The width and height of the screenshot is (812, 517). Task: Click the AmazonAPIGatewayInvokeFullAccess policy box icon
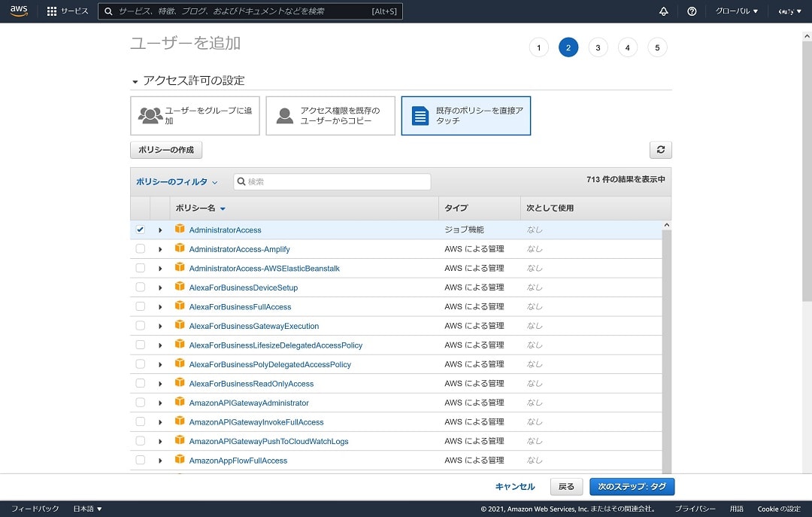[x=180, y=421]
